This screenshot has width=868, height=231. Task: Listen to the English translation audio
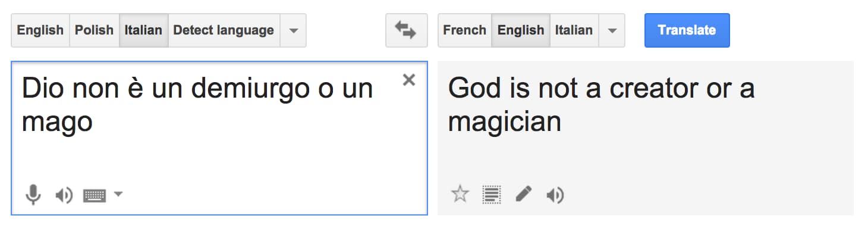click(x=555, y=195)
